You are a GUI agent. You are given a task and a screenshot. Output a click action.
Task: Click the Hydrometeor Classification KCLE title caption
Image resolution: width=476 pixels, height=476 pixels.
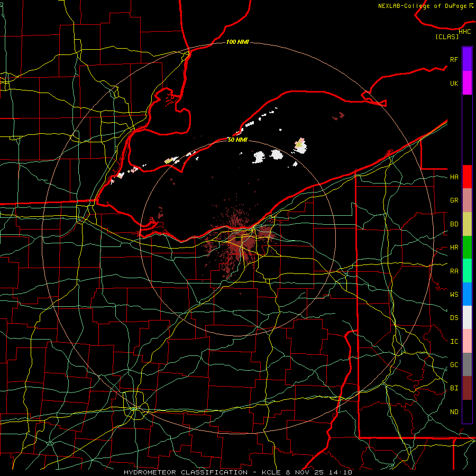click(x=238, y=472)
